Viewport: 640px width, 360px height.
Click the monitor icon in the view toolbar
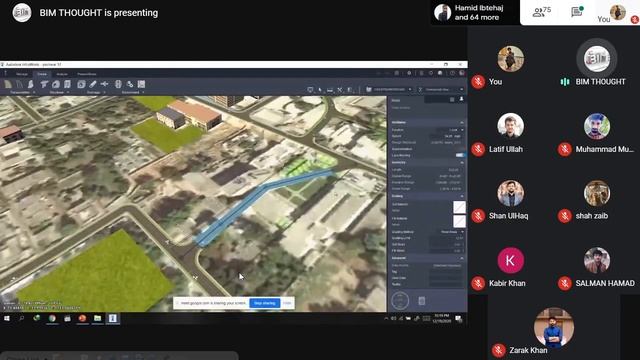[310, 89]
